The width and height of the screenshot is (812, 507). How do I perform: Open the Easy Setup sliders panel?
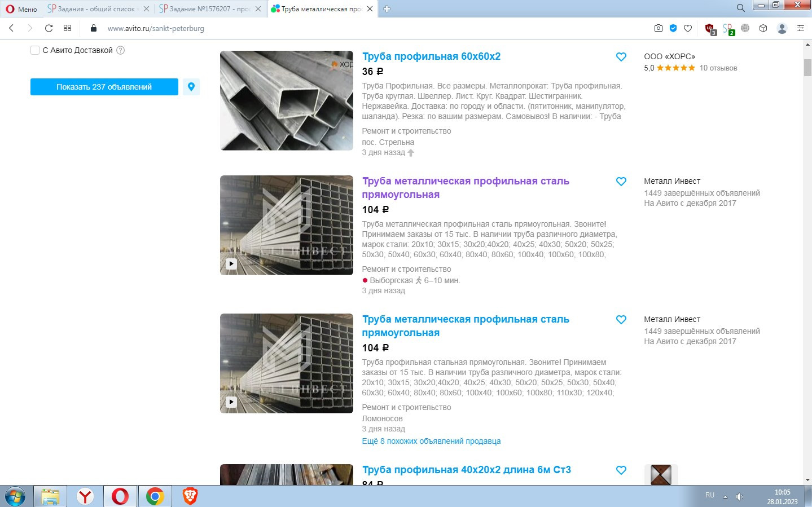click(x=801, y=28)
